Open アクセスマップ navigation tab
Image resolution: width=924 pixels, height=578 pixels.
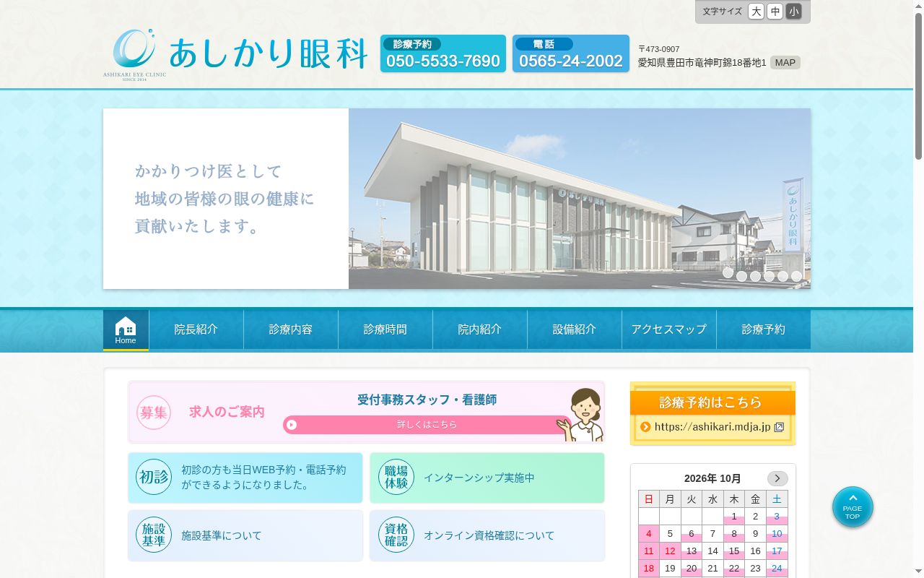[669, 329]
